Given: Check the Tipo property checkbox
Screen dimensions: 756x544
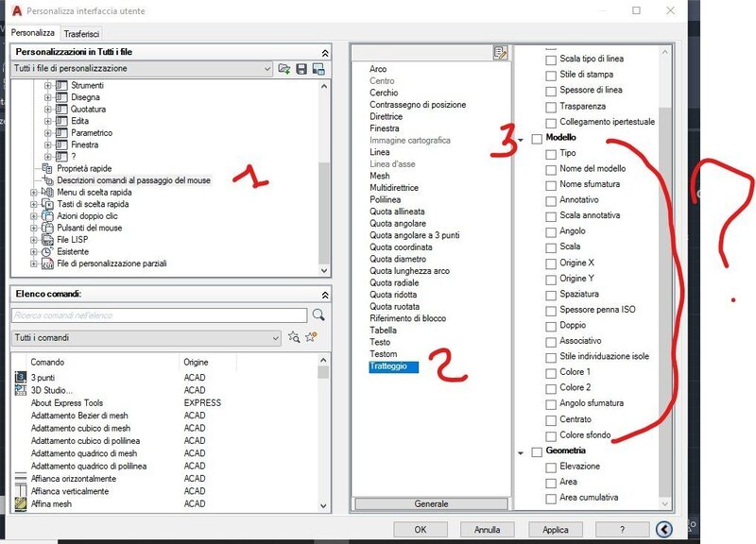Looking at the screenshot, I should pos(551,154).
